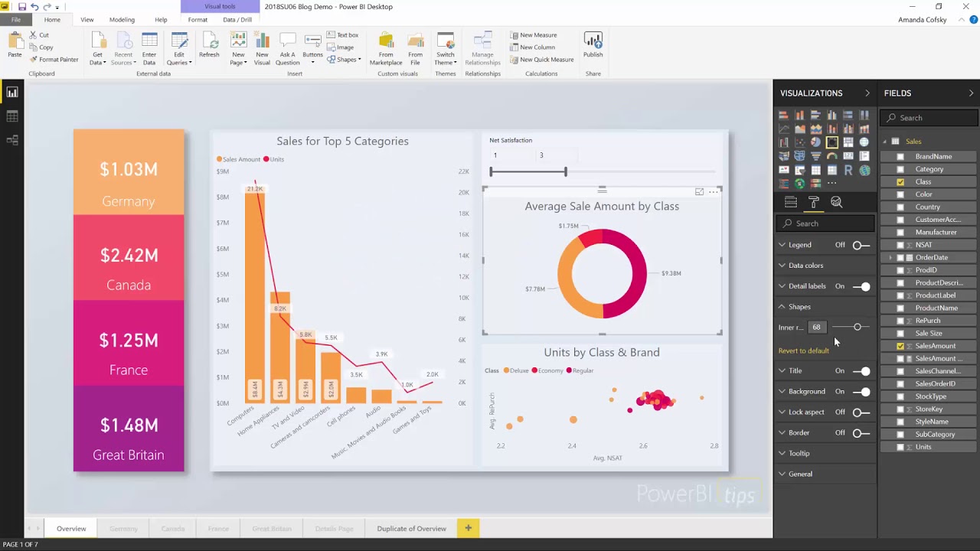Click the Undo arrow icon
This screenshot has height=551, width=980.
[x=34, y=7]
